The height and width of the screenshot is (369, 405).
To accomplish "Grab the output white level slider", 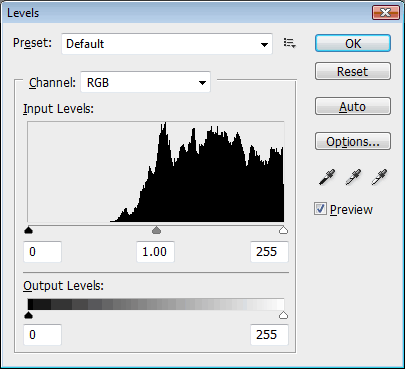I will (x=283, y=315).
